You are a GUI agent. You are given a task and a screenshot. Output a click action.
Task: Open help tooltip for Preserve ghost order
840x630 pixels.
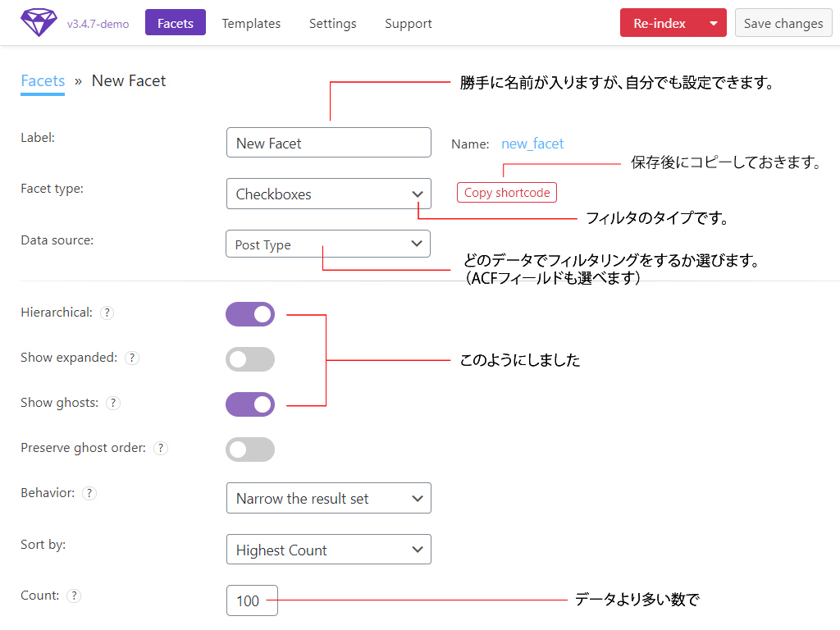[x=161, y=448]
